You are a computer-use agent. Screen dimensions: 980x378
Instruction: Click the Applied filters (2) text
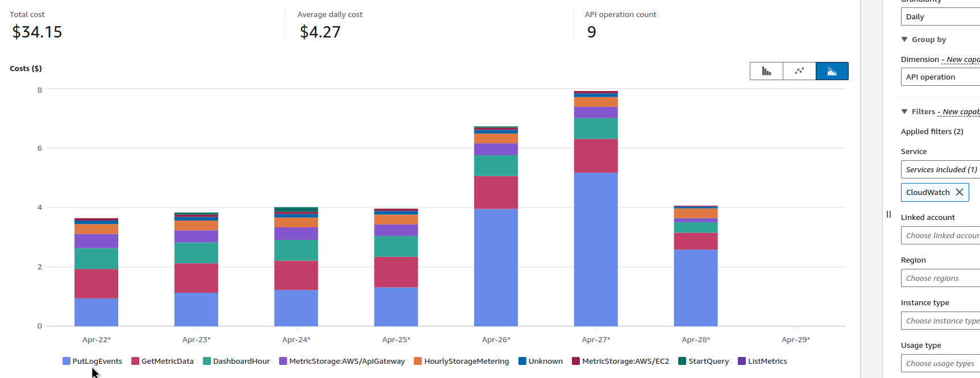[x=932, y=131]
